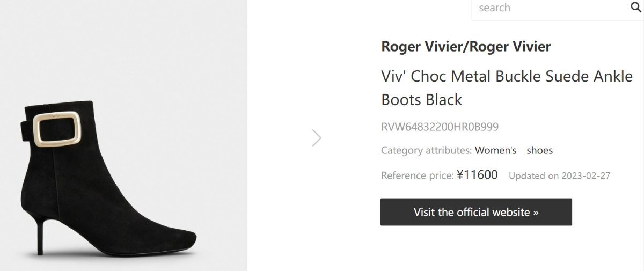Screen dimensions: 644x271
Task: Open the shoes category link
Action: click(x=539, y=150)
